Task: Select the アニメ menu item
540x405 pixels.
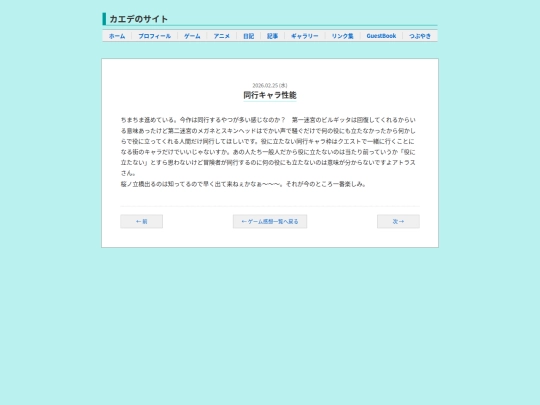Action: click(222, 36)
